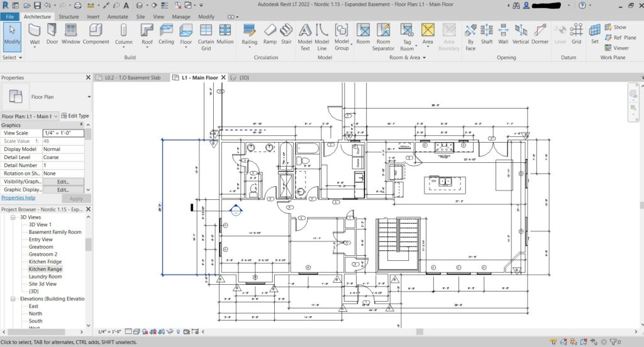This screenshot has height=347, width=644.
Task: Collapse the 3D Views tree node
Action: [13, 218]
